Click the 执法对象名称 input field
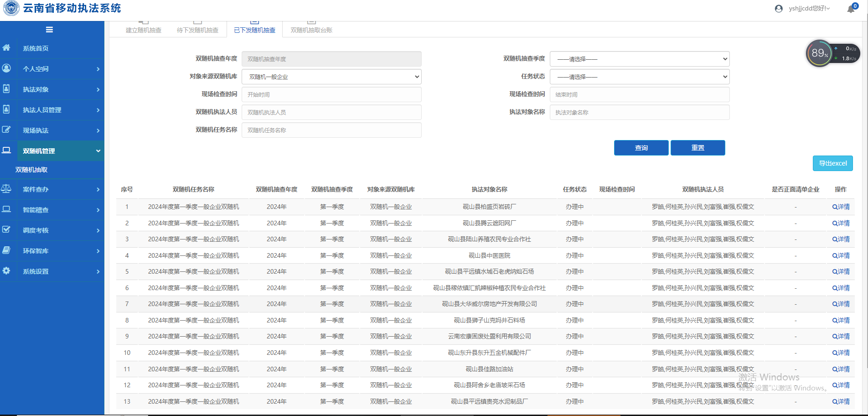868x416 pixels. (640, 112)
